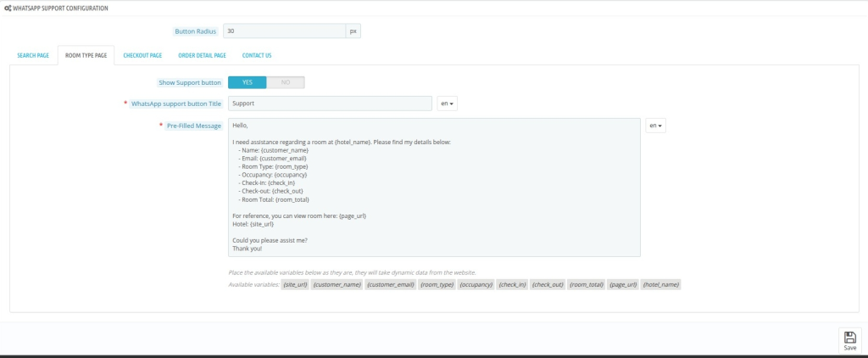
Task: Click 'Could you please assist me?' line
Action: (x=270, y=240)
